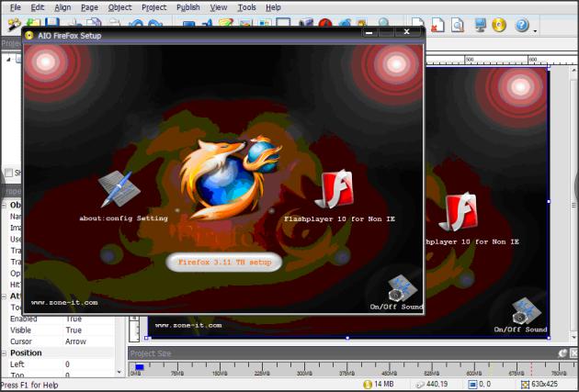Select 'hplayer 10 for Non IE' label on canvas
The width and height of the screenshot is (579, 392).
pos(472,242)
